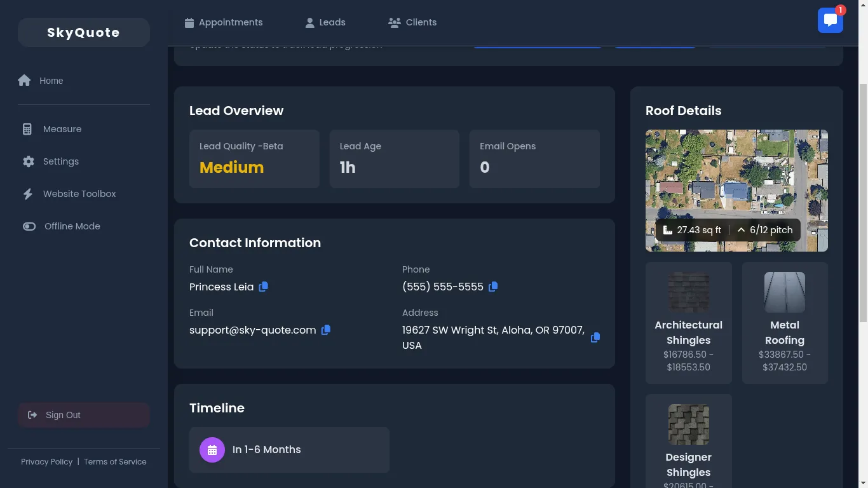Toggle the Offline Mode switch

[x=29, y=226]
